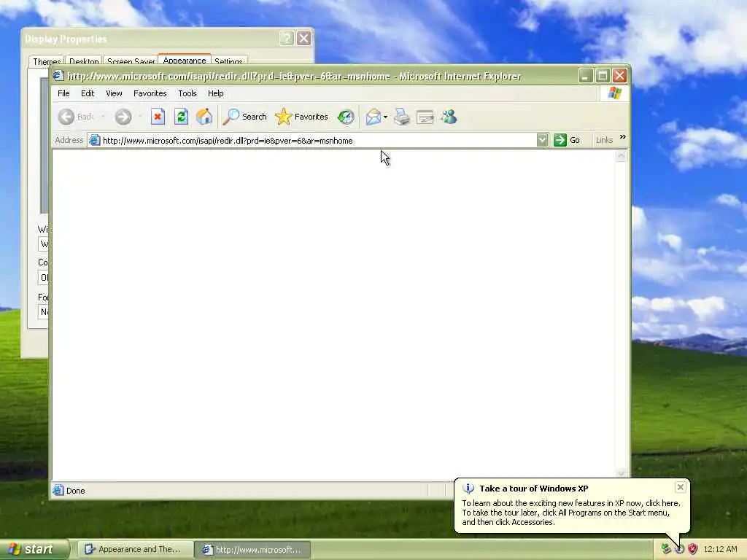Image resolution: width=747 pixels, height=560 pixels.
Task: Click the 12:12 AM clock in the tray
Action: (x=720, y=549)
